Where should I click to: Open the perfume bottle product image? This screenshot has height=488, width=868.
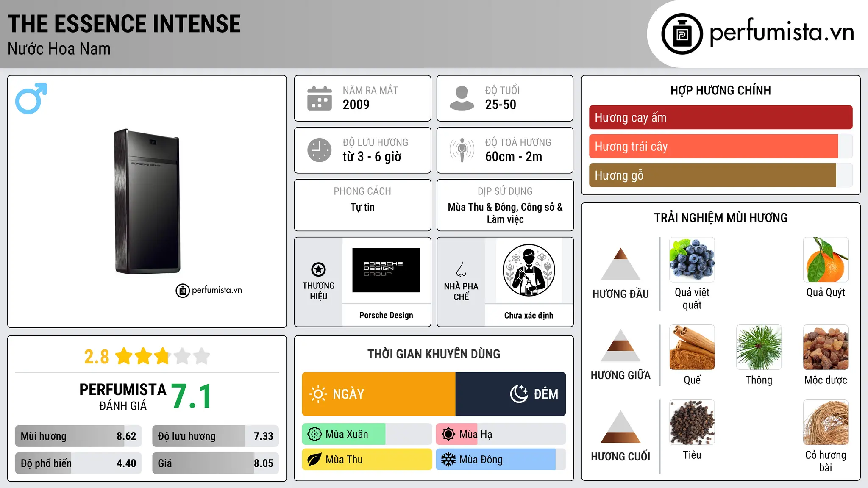147,201
